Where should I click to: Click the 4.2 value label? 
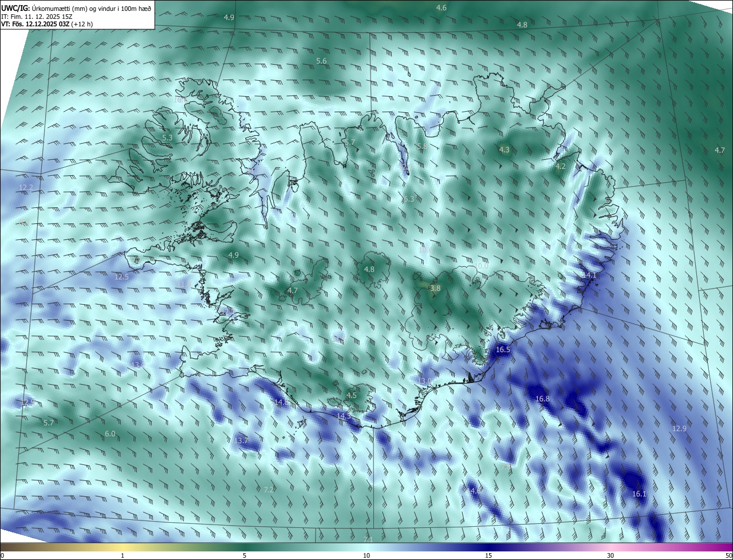coord(560,167)
